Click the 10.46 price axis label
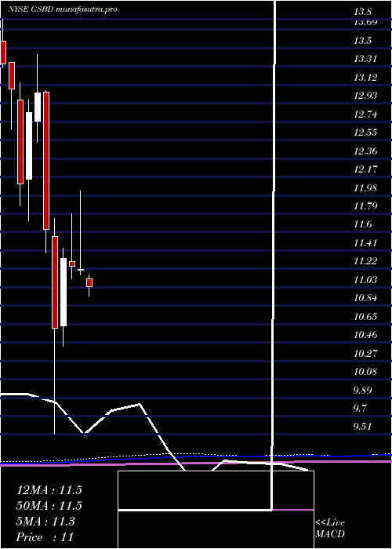Screen dimensions: 392x549 coord(365,335)
